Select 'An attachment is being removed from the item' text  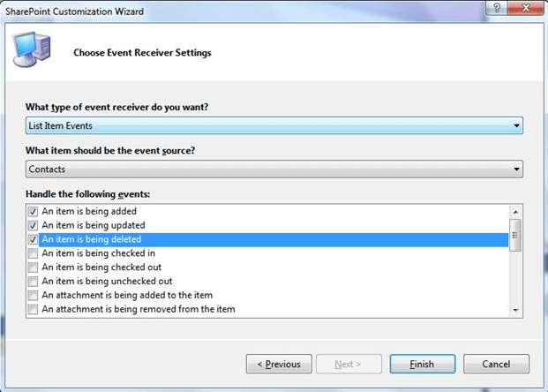pyautogui.click(x=139, y=309)
